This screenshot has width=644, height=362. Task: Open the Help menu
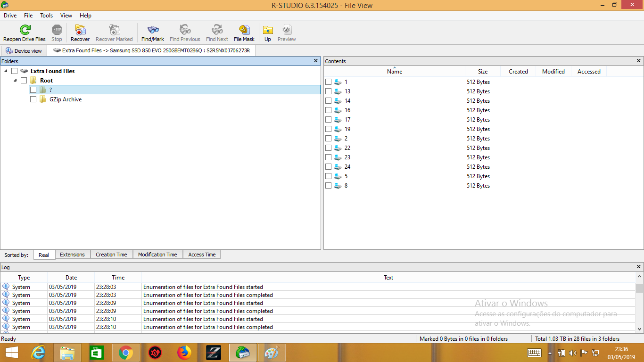coord(85,16)
